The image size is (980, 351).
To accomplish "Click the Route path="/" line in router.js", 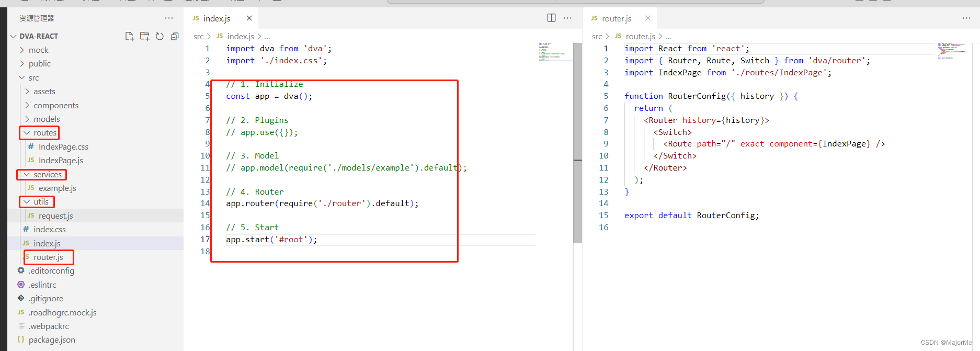I will tap(774, 143).
